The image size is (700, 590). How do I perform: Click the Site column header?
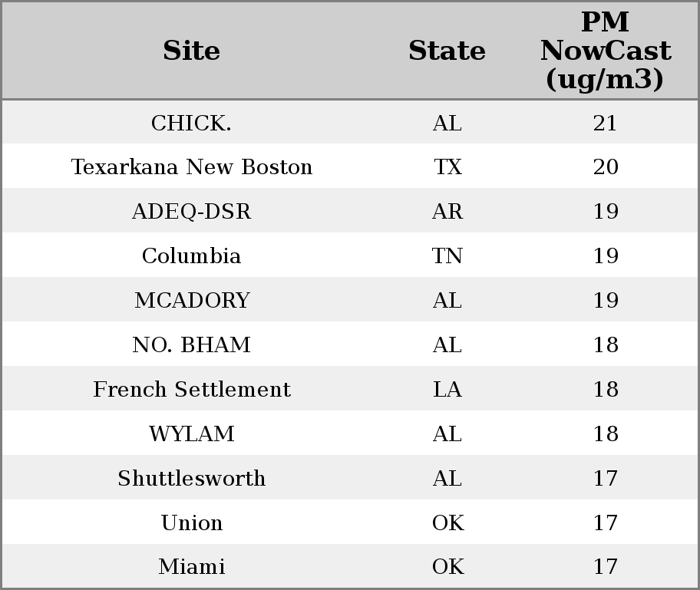(191, 51)
